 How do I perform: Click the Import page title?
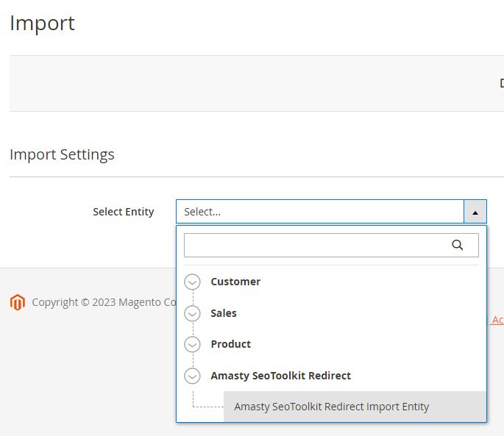(42, 23)
